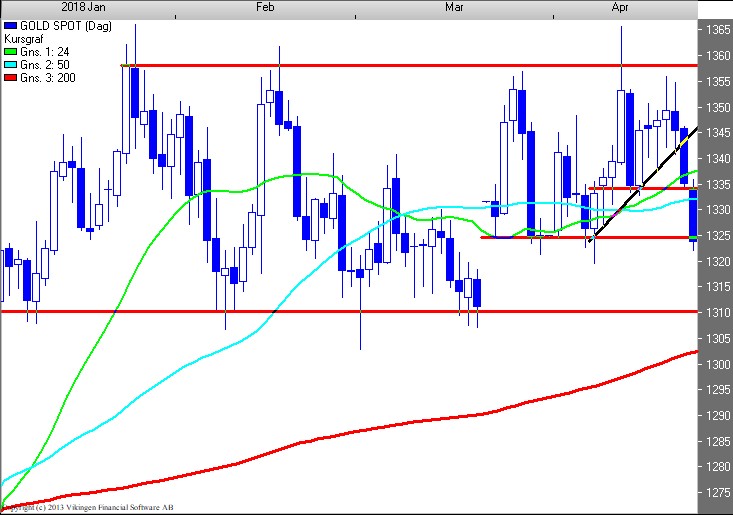The image size is (733, 515).
Task: Click the 1360 price axis label
Action: pyautogui.click(x=718, y=56)
